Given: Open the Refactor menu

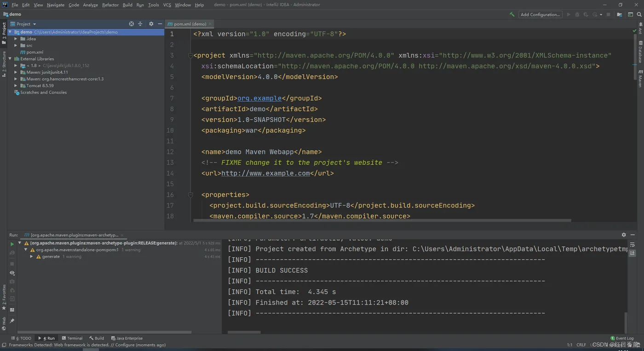Looking at the screenshot, I should [x=110, y=5].
